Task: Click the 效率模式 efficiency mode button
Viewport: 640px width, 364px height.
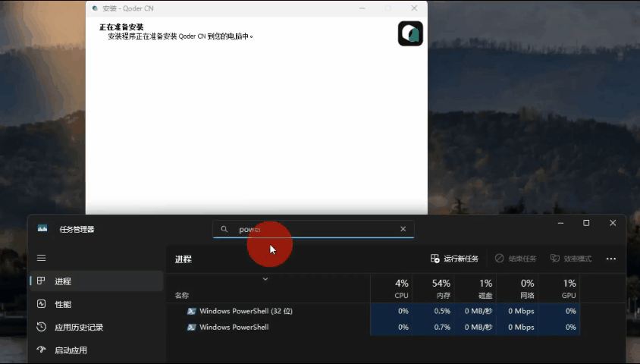Action: click(570, 259)
